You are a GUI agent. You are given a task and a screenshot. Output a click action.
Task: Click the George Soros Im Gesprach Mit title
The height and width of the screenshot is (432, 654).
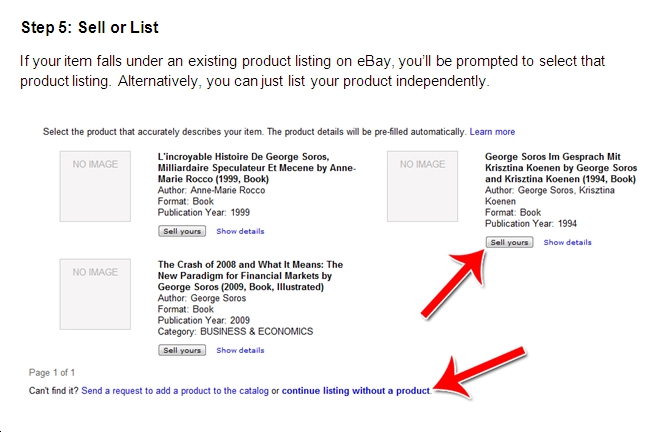tap(561, 168)
